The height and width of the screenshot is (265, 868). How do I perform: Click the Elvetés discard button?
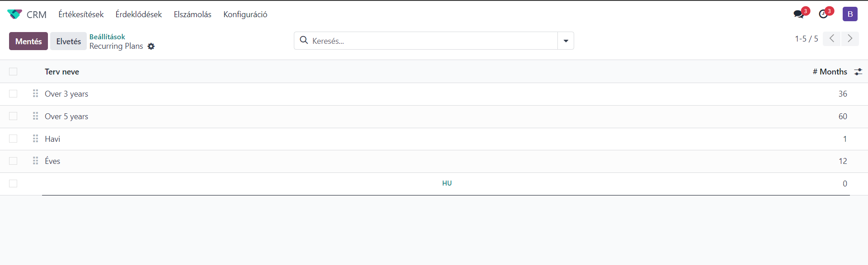tap(68, 41)
